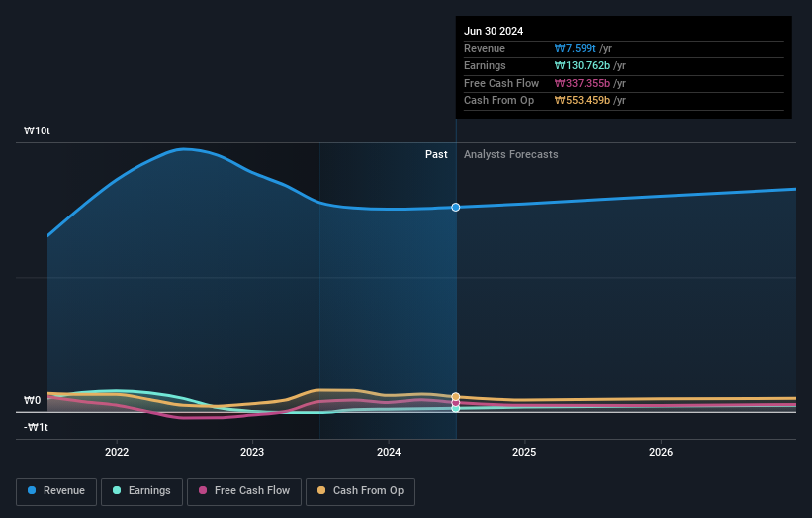Click the orange Cash From Op data point
Image resolution: width=812 pixels, height=518 pixels.
coord(456,397)
